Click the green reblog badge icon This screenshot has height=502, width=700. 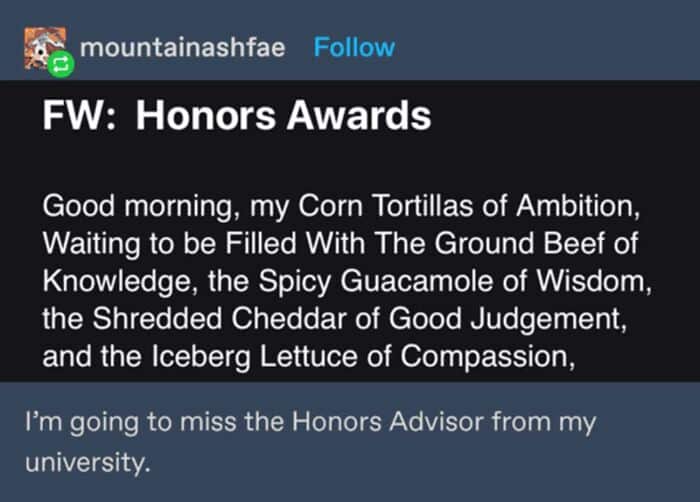(x=61, y=64)
